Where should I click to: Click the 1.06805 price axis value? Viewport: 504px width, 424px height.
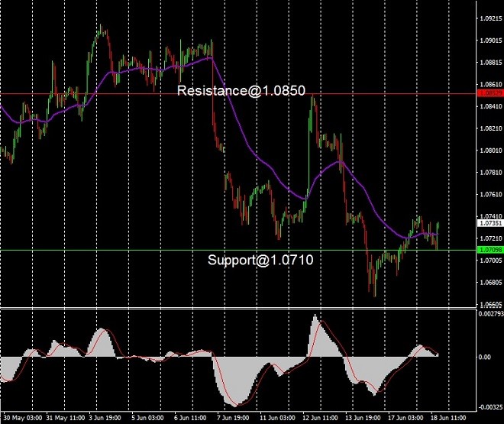coord(491,283)
